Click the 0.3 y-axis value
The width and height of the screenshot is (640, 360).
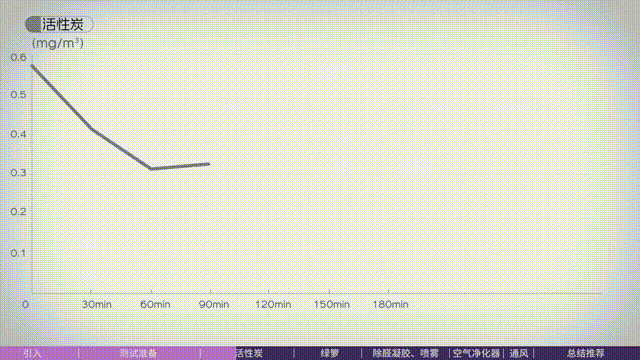tap(18, 173)
